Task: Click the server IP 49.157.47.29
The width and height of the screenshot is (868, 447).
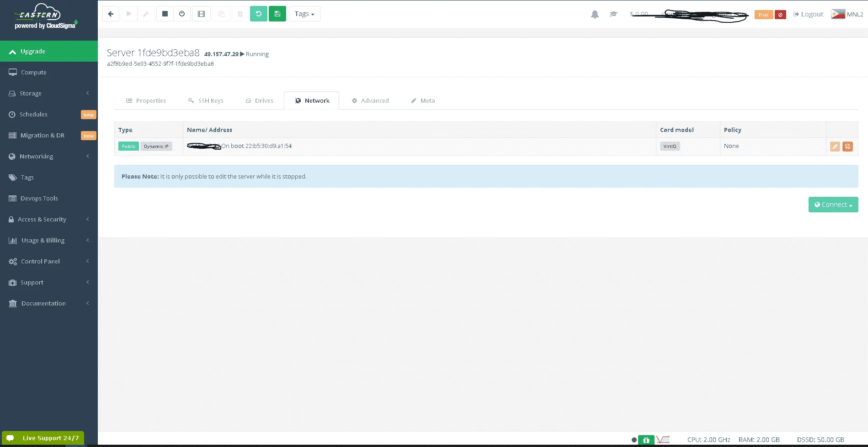Action: coord(221,54)
